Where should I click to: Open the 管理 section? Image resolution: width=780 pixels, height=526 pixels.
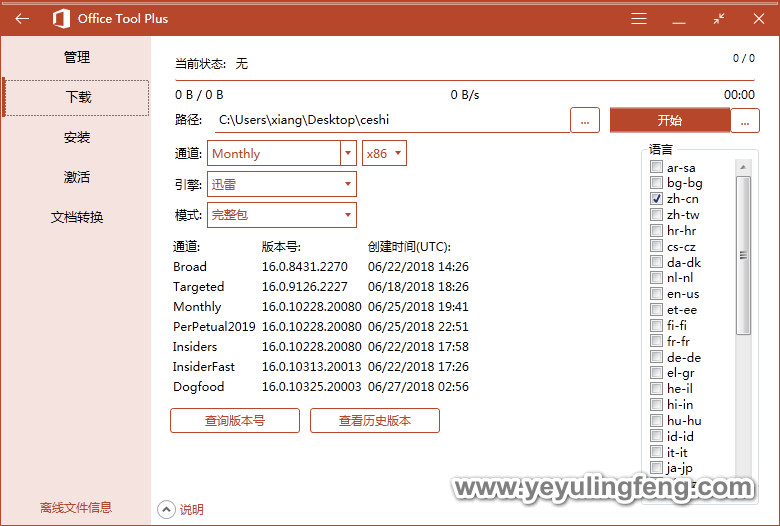(x=77, y=57)
